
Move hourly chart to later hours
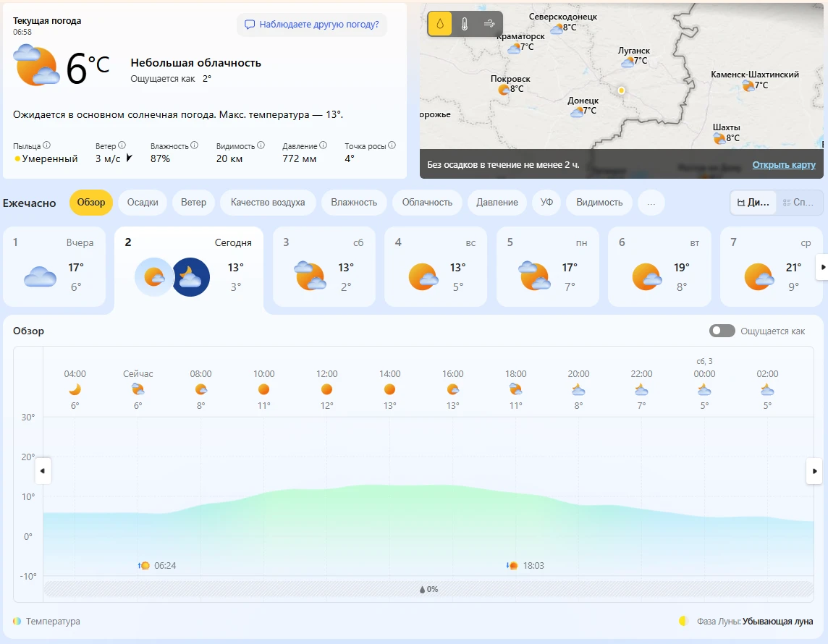[x=814, y=470]
